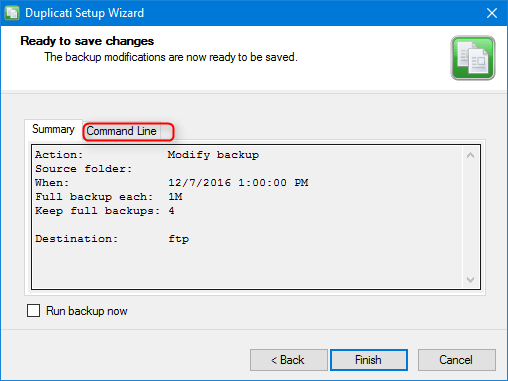Image resolution: width=508 pixels, height=381 pixels.
Task: Click the green Duplicati documents logo
Action: [x=473, y=58]
